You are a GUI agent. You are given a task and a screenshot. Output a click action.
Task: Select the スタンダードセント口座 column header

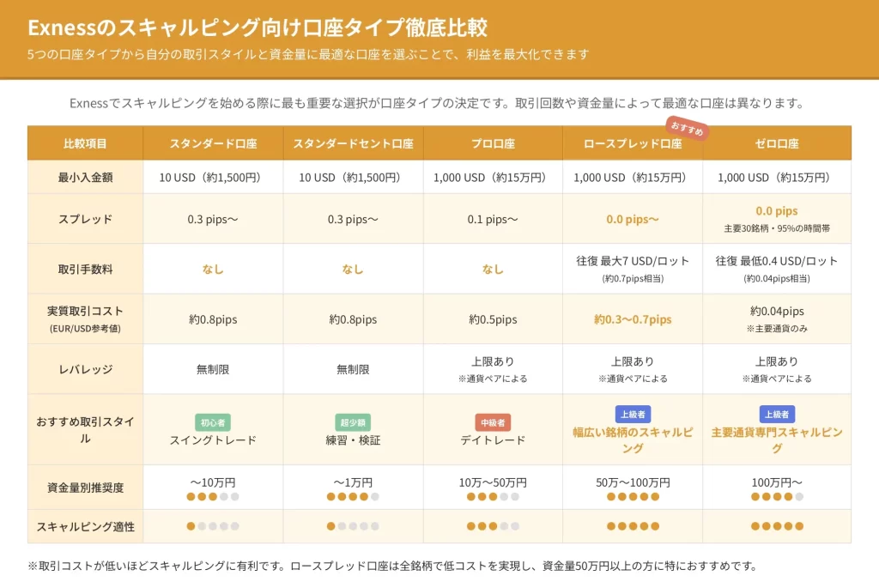tap(353, 143)
